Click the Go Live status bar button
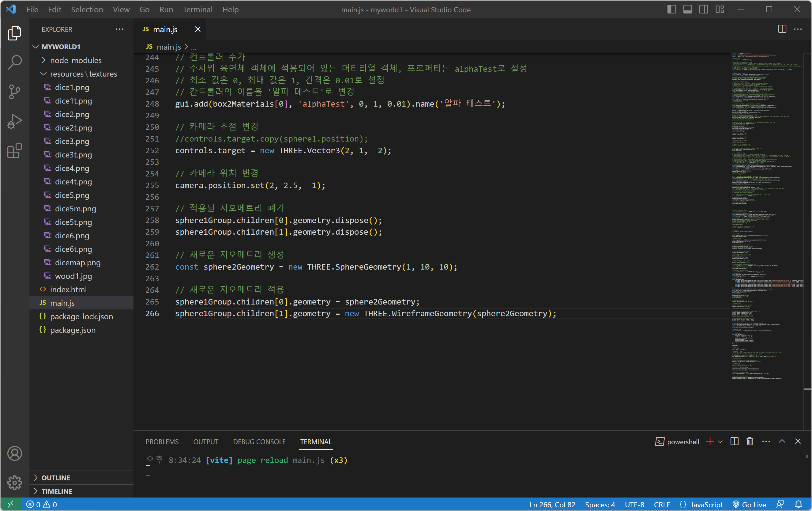Image resolution: width=812 pixels, height=511 pixels. pyautogui.click(x=749, y=504)
